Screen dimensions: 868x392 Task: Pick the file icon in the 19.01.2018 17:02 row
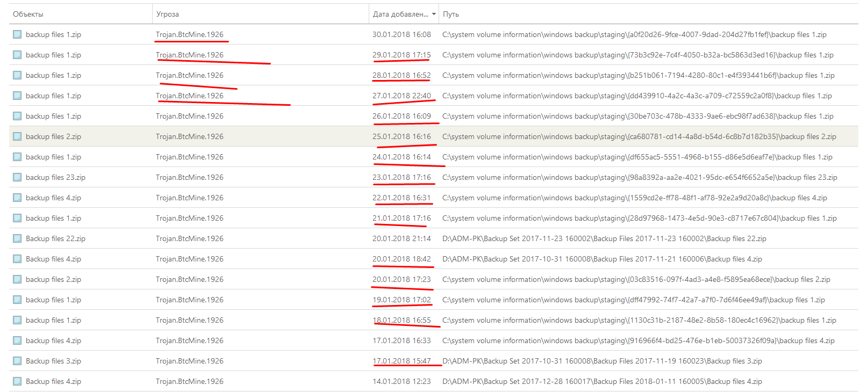coord(17,300)
